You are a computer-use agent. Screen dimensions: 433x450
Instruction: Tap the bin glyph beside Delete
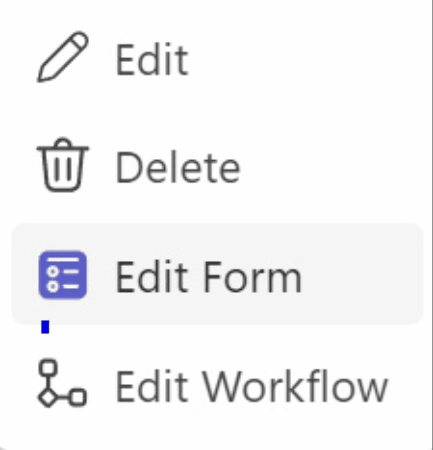pyautogui.click(x=63, y=165)
